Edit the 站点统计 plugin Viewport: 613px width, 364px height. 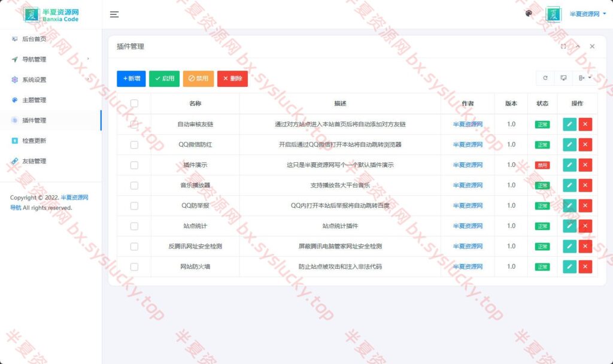pyautogui.click(x=570, y=226)
